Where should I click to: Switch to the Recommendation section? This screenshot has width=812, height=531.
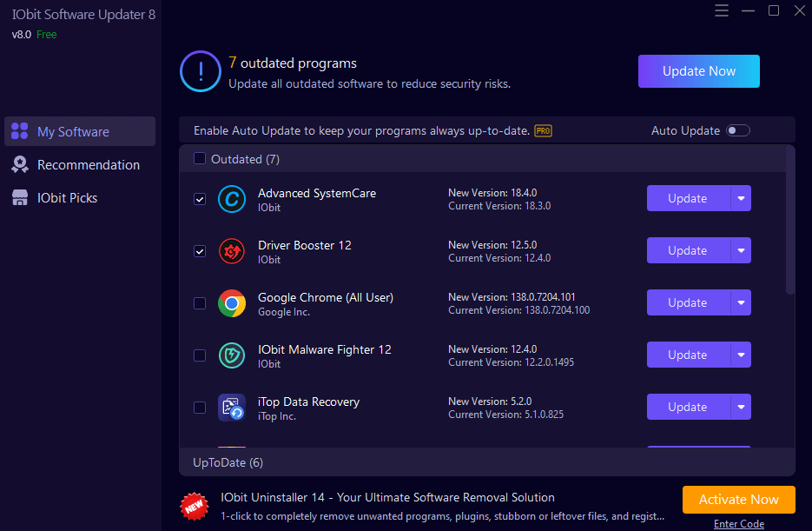pyautogui.click(x=88, y=164)
